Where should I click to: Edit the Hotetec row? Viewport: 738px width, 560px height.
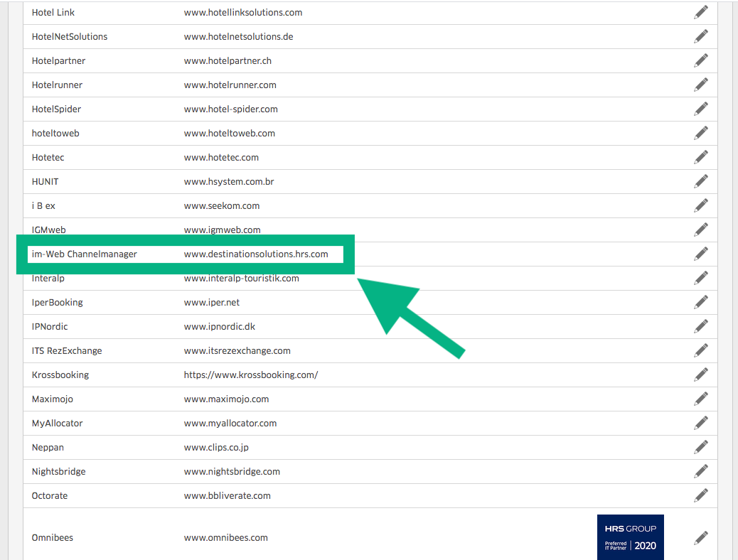(x=701, y=157)
